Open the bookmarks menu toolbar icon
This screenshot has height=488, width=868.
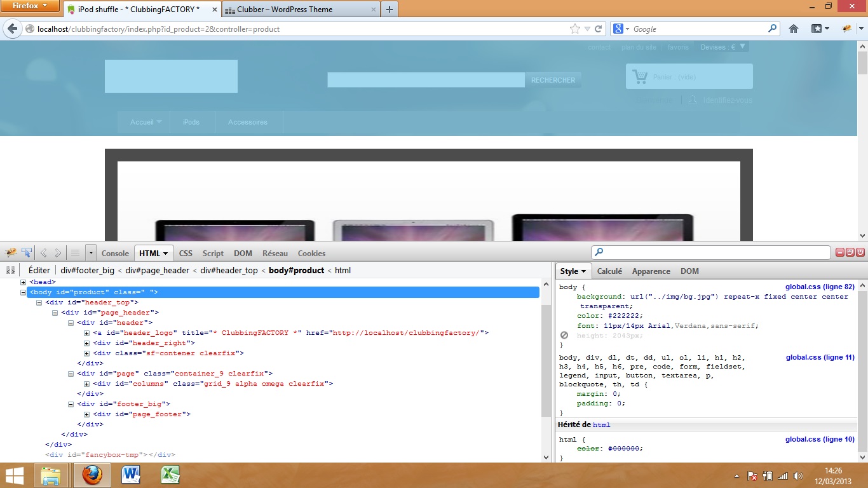tap(820, 29)
